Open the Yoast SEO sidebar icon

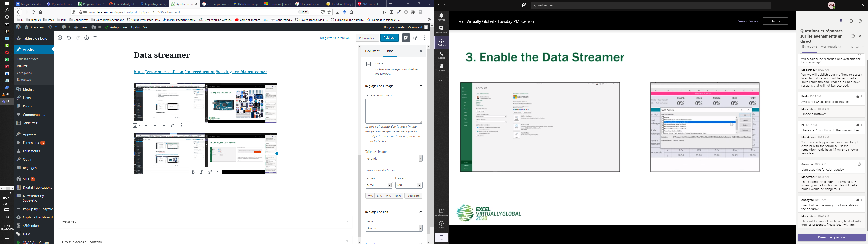(x=416, y=38)
